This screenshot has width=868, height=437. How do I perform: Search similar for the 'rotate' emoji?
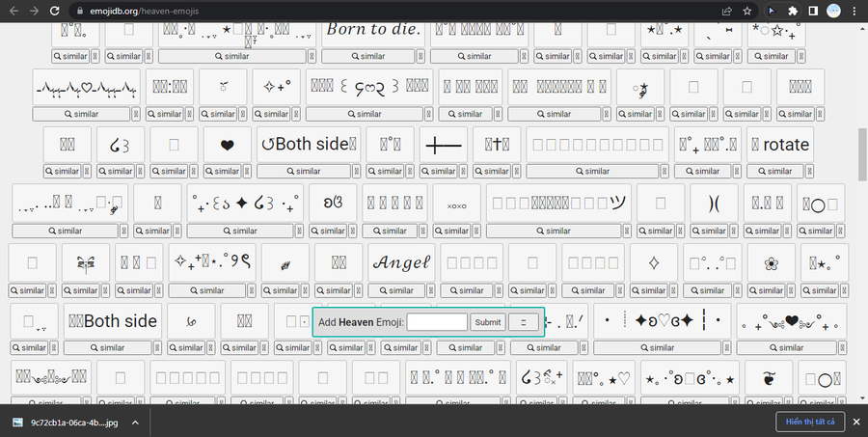pos(775,171)
